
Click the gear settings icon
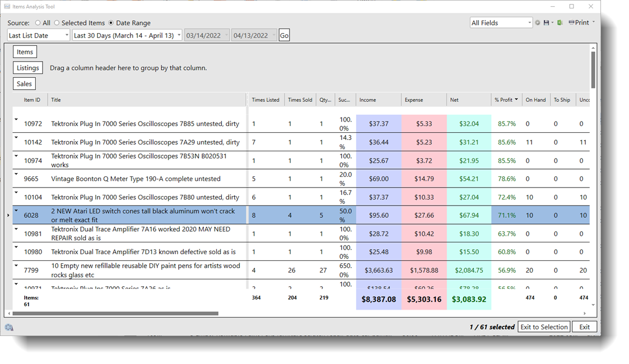(538, 23)
